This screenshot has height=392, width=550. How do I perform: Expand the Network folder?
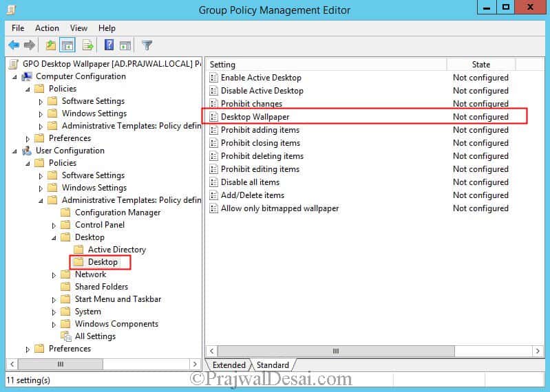coord(54,275)
